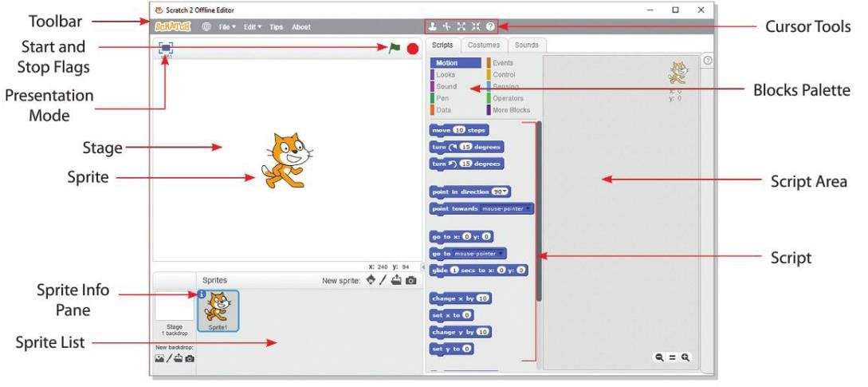This screenshot has width=868, height=387.
Task: Select the Events block category
Action: click(512, 63)
